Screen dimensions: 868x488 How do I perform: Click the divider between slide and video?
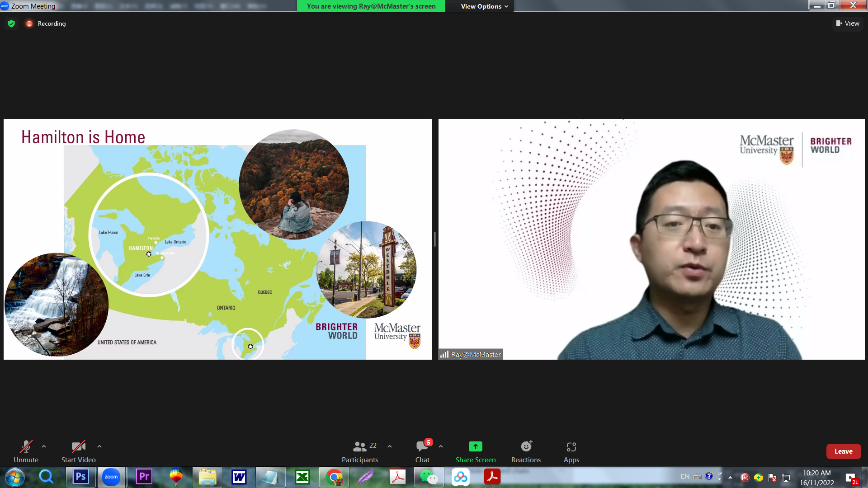click(x=435, y=239)
